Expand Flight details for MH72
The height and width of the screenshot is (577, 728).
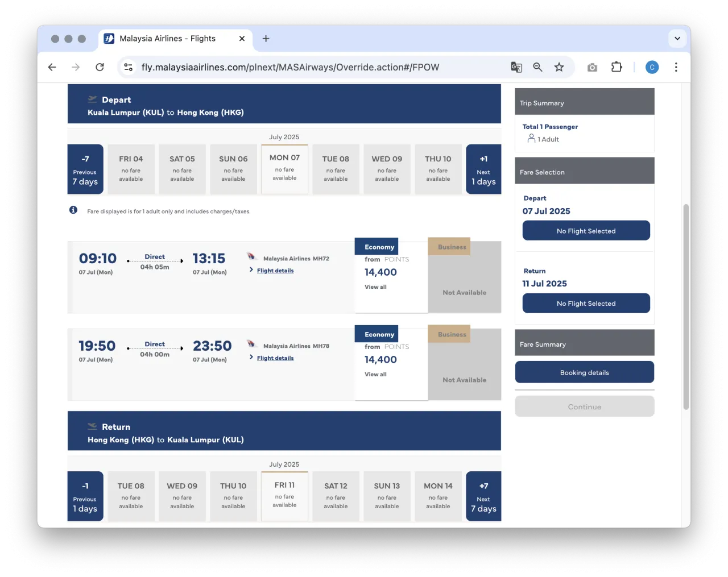[x=275, y=271]
